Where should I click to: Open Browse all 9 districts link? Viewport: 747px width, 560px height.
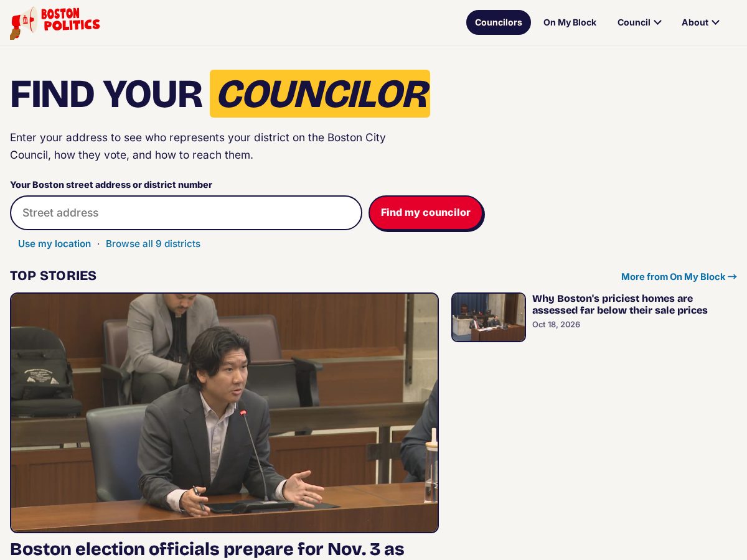(x=153, y=244)
